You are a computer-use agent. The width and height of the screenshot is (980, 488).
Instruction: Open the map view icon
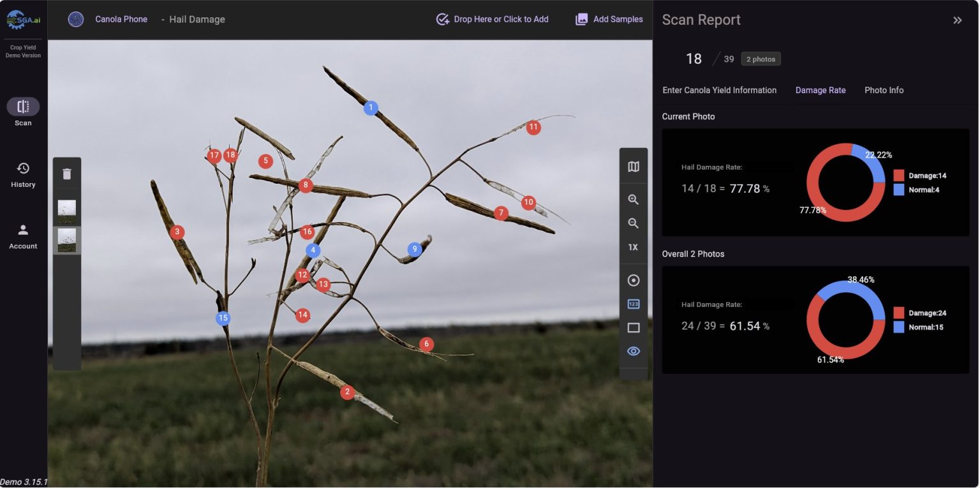[633, 167]
